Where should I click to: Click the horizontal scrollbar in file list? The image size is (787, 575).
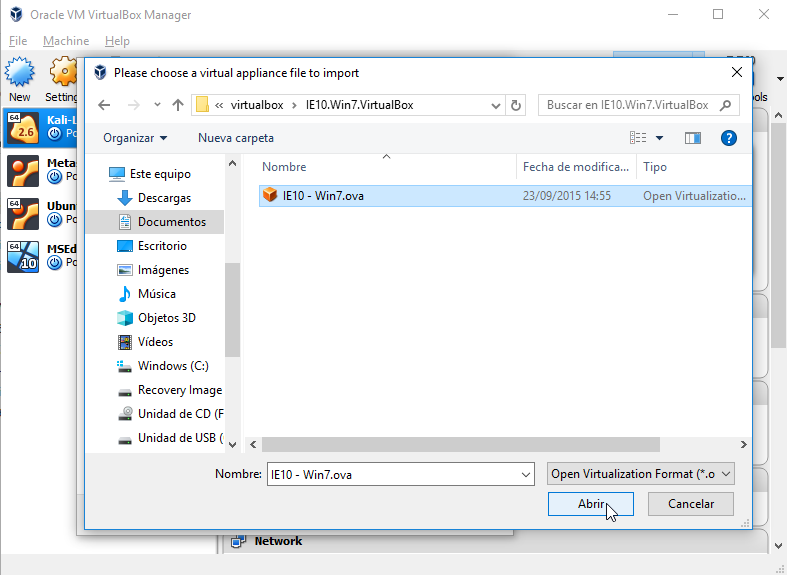point(460,444)
